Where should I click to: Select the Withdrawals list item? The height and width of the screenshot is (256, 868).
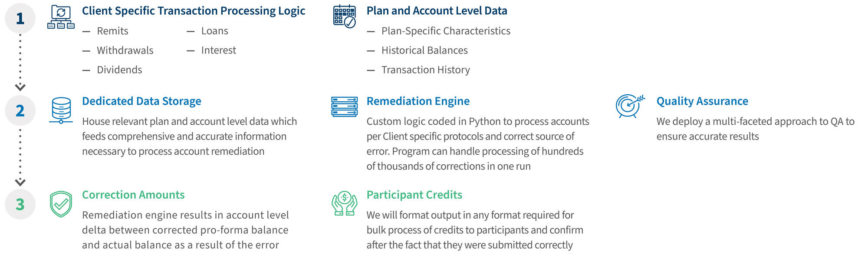125,50
